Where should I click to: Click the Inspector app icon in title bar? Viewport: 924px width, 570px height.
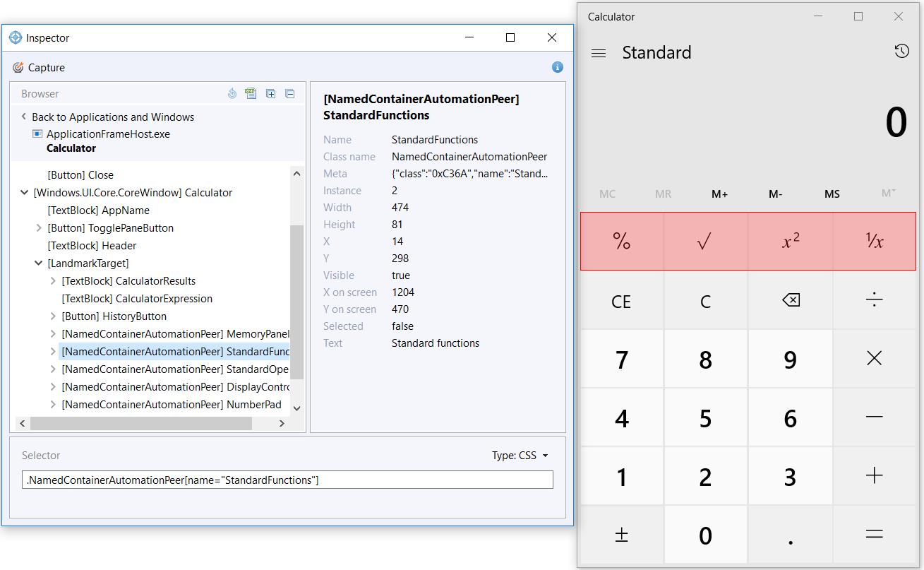[x=16, y=37]
